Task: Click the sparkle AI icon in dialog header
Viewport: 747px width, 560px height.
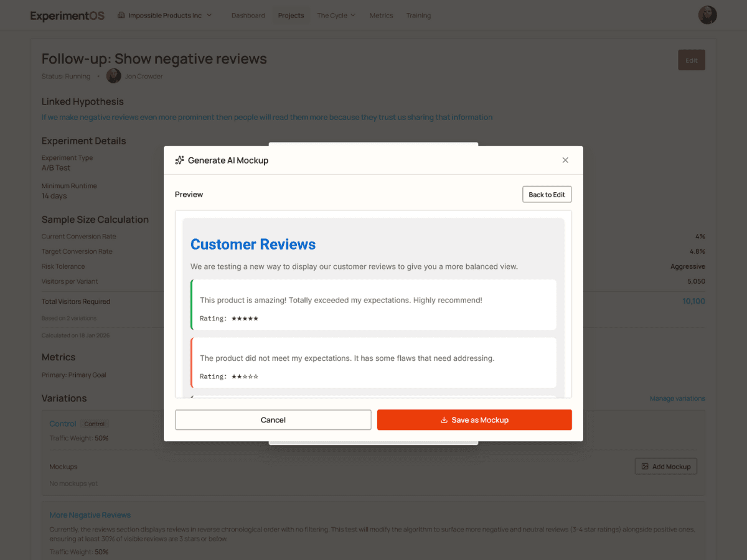Action: tap(180, 161)
